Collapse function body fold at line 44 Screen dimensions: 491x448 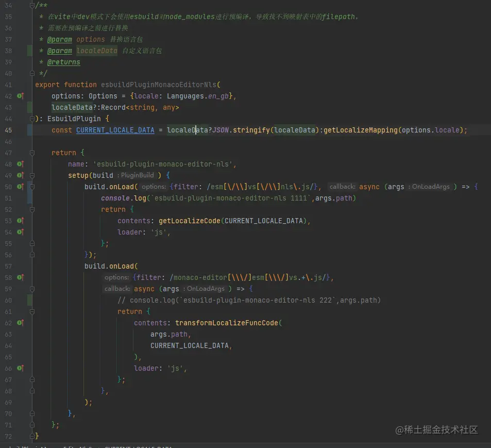click(32, 119)
